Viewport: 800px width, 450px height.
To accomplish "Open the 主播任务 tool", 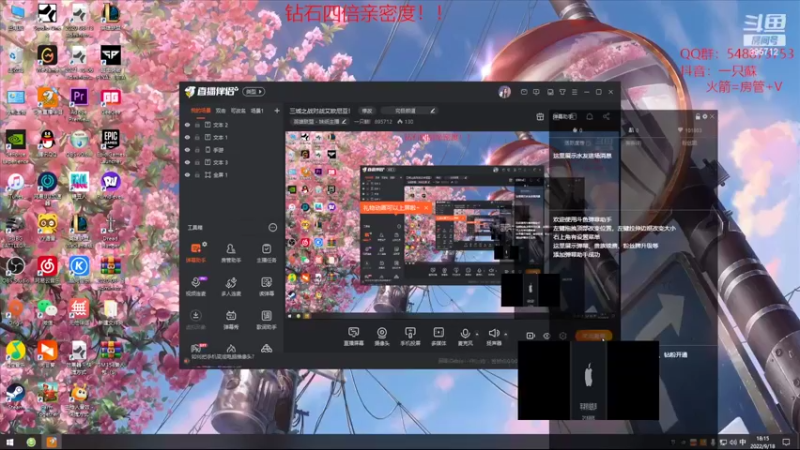I will click(x=266, y=253).
